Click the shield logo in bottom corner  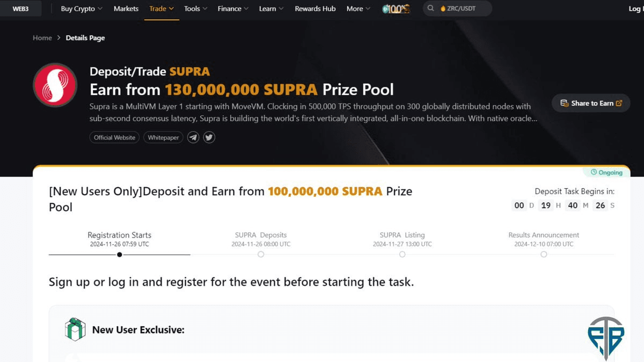(606, 338)
